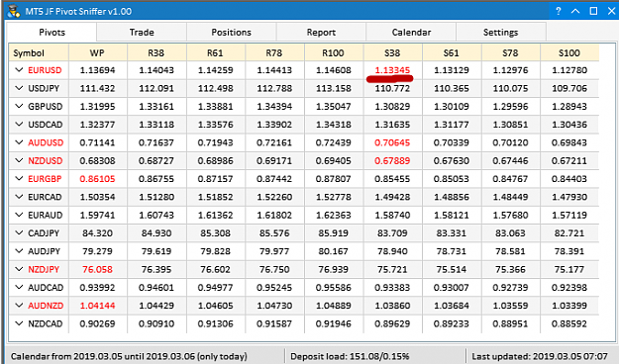The width and height of the screenshot is (619, 364).
Task: Expand the USDCAD row chevron
Action: point(19,125)
